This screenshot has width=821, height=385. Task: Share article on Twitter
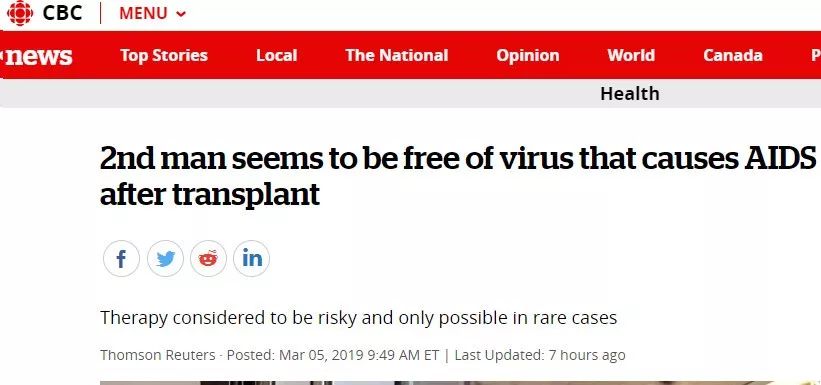[165, 259]
